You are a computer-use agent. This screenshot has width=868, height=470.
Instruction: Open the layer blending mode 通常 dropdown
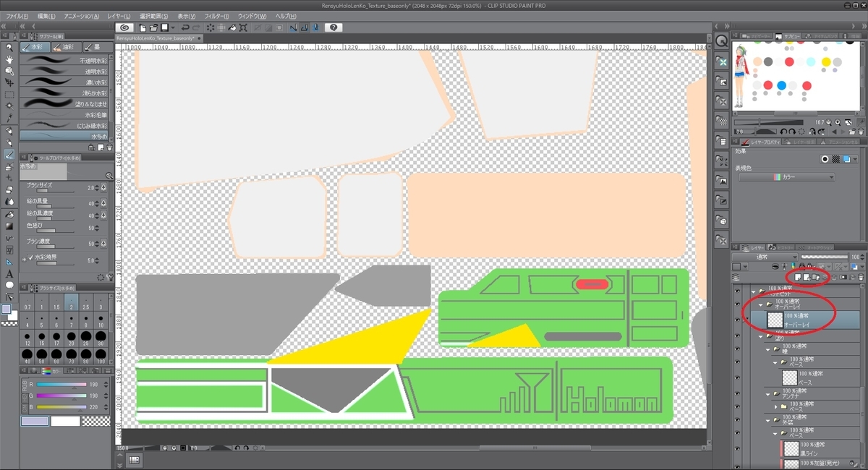(765, 257)
